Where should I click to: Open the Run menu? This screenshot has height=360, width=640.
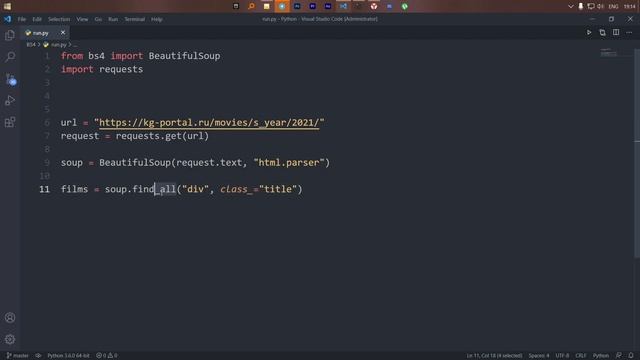pyautogui.click(x=113, y=19)
